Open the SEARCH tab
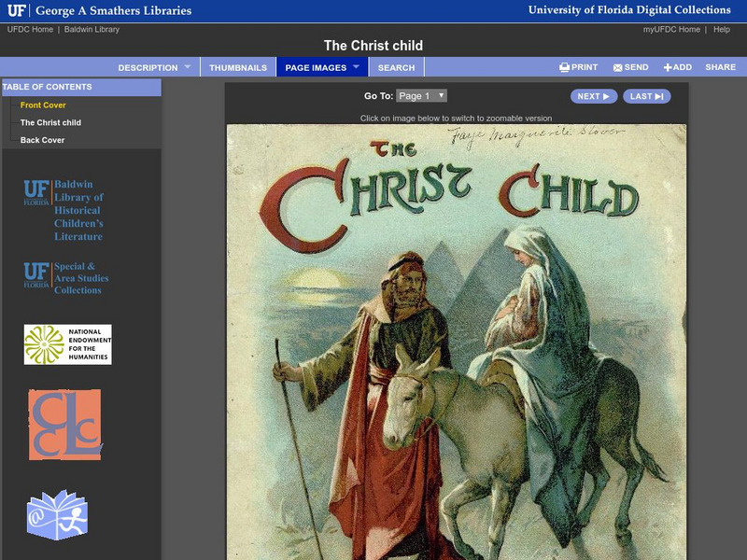Image resolution: width=747 pixels, height=560 pixels. (x=396, y=67)
